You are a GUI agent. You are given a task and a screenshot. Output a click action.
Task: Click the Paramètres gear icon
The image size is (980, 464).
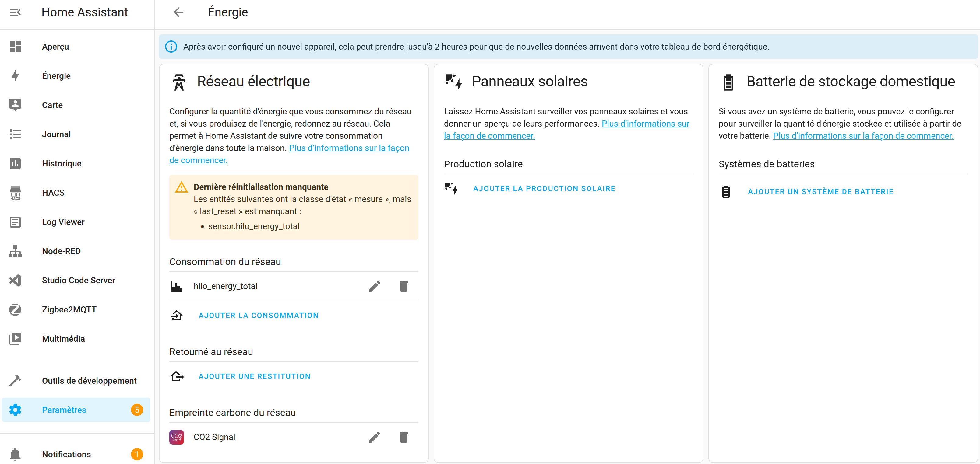15,410
